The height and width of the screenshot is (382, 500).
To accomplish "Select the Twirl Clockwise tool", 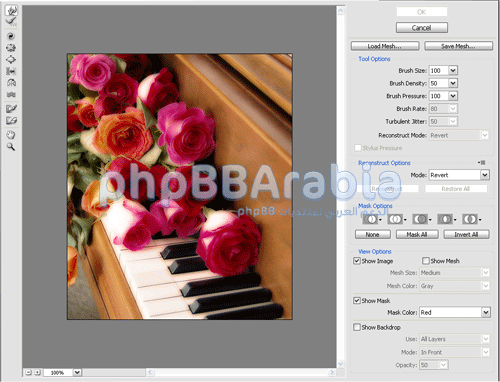I will [11, 36].
